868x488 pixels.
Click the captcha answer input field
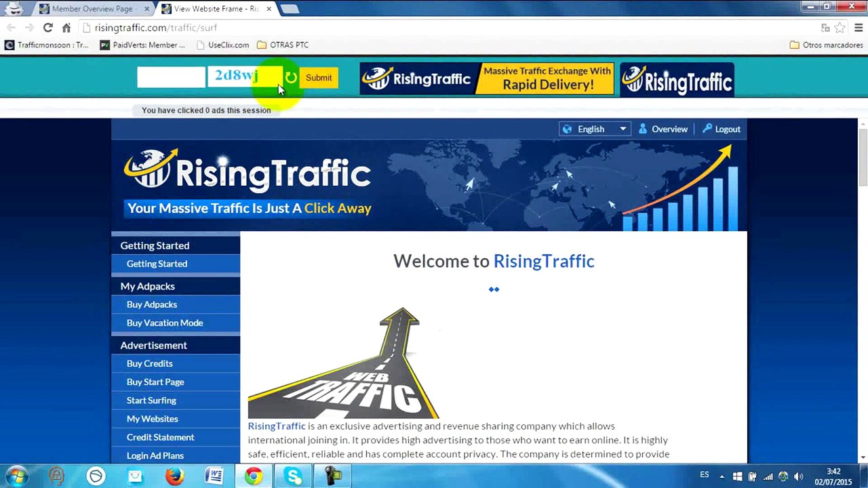pos(171,77)
